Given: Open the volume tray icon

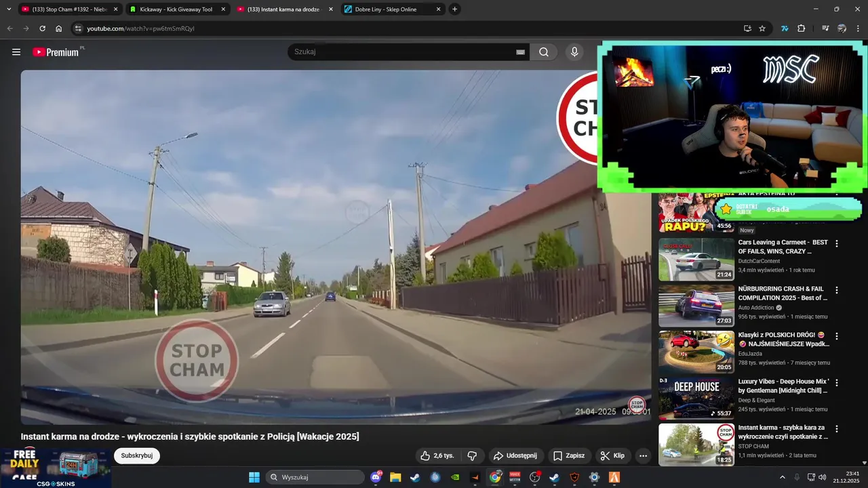Looking at the screenshot, I should [822, 477].
